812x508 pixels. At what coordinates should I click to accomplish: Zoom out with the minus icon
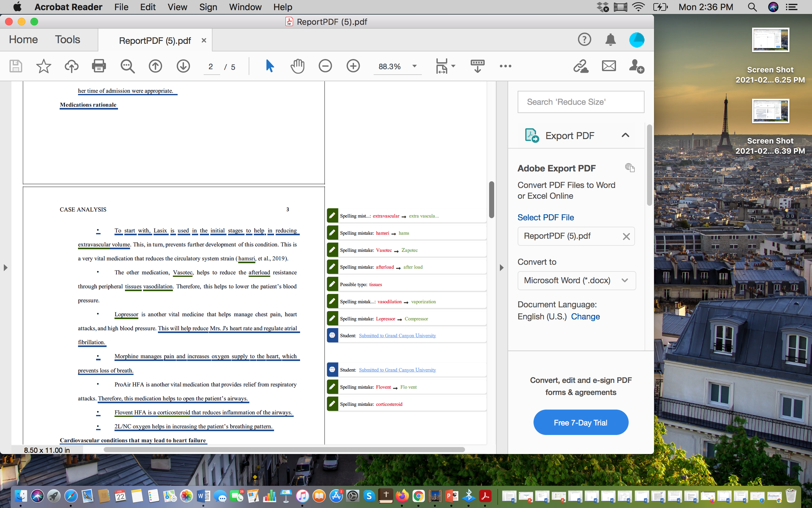pos(325,66)
